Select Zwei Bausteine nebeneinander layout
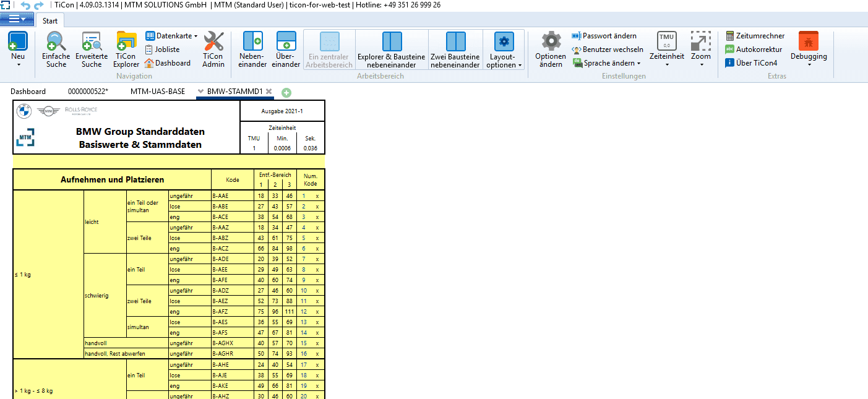Screen dimensions: 868x399 click(456, 49)
